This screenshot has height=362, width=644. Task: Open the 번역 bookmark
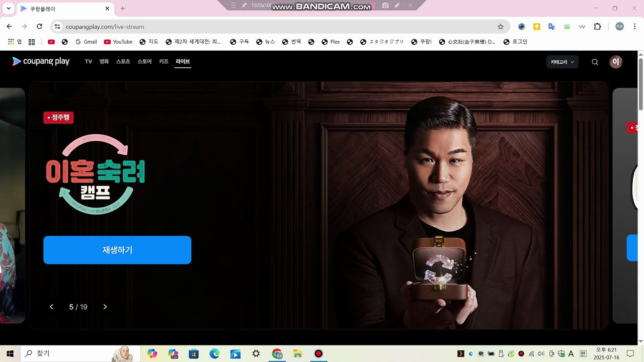tap(292, 42)
